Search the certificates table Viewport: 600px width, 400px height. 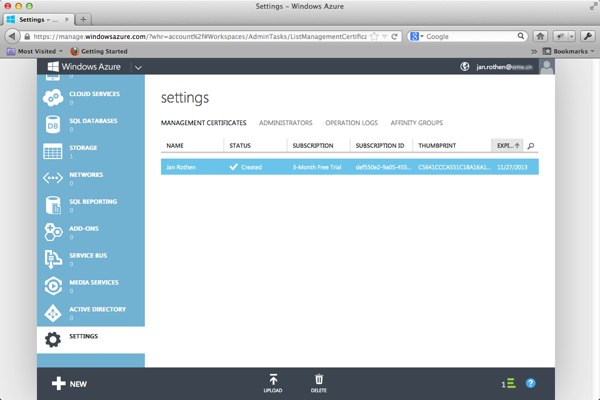(531, 146)
